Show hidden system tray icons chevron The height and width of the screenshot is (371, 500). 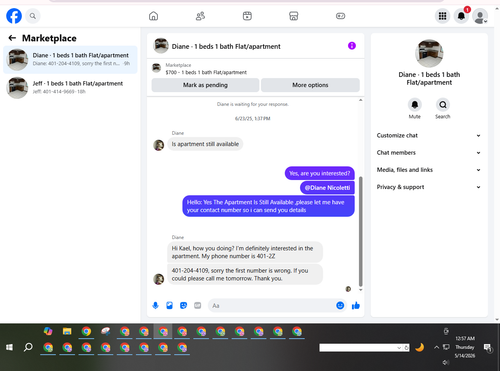click(x=436, y=347)
